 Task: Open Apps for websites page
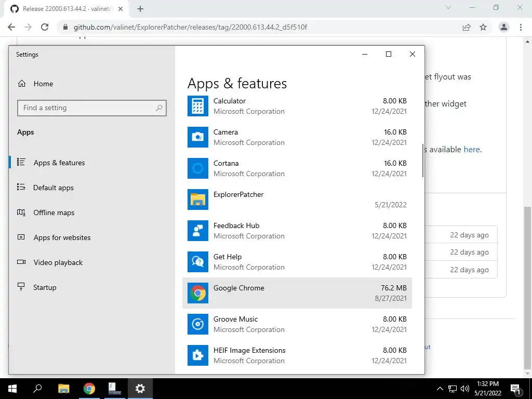[x=62, y=237]
